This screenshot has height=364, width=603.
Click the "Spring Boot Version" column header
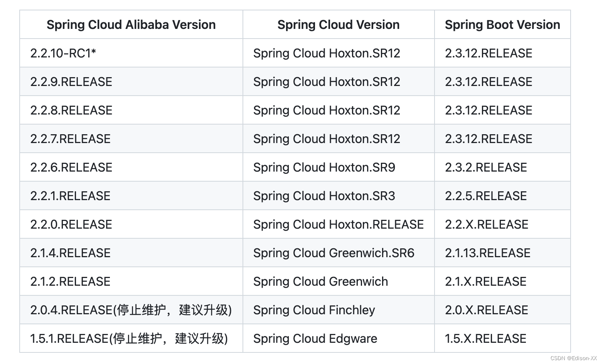coord(502,25)
